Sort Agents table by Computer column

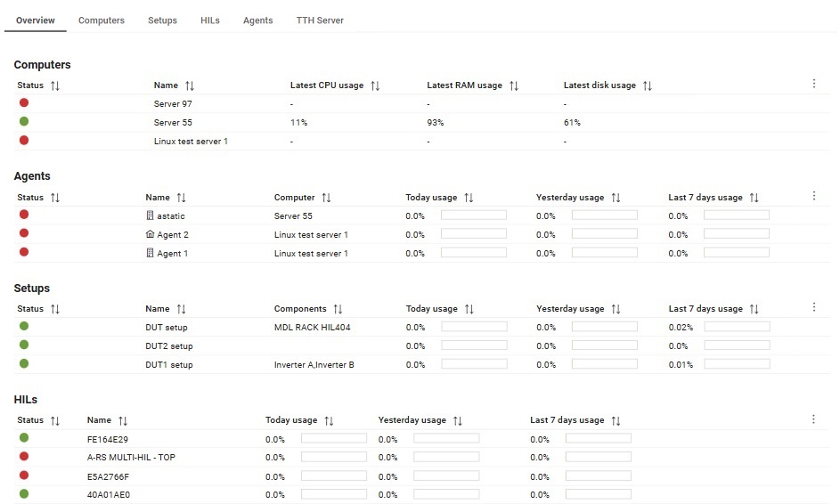coord(326,198)
